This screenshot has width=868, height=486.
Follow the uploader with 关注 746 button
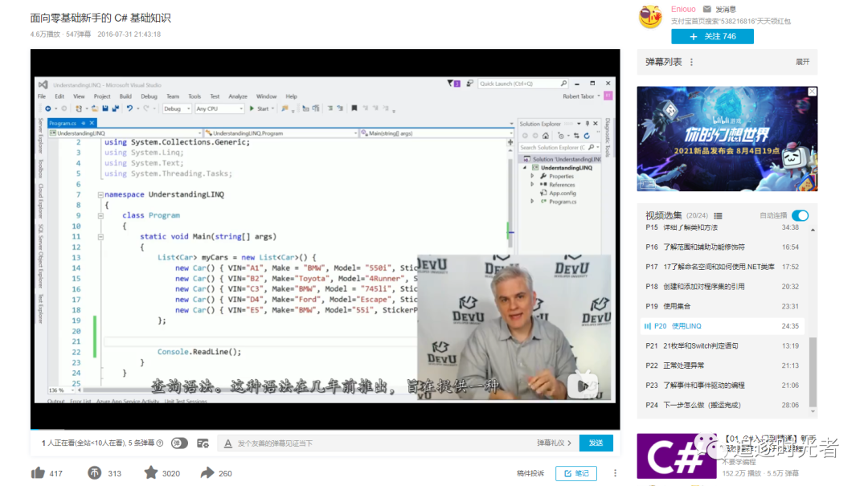tap(712, 36)
